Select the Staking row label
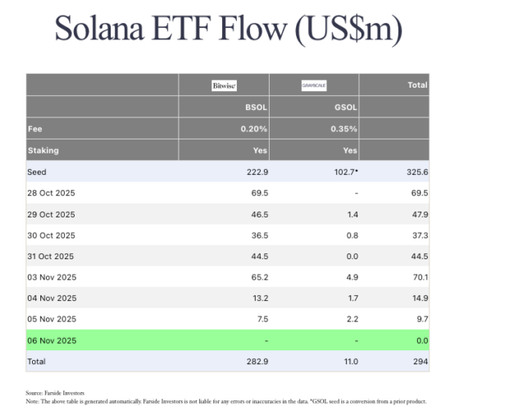The height and width of the screenshot is (420, 514). pyautogui.click(x=43, y=150)
